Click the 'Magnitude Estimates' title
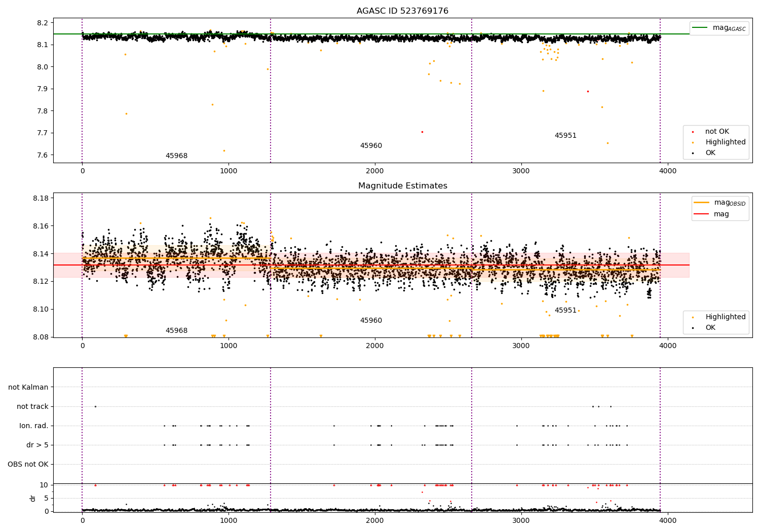Image resolution: width=760 pixels, height=532 pixels. tap(402, 186)
